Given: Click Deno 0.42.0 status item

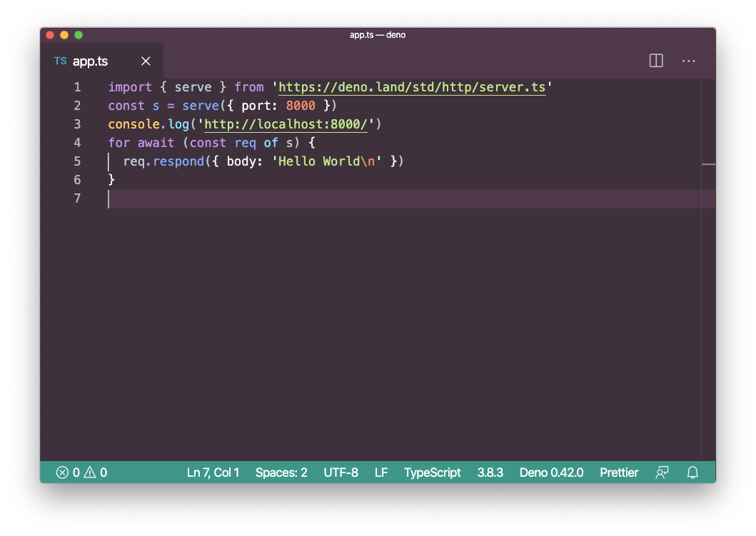Looking at the screenshot, I should (x=551, y=472).
